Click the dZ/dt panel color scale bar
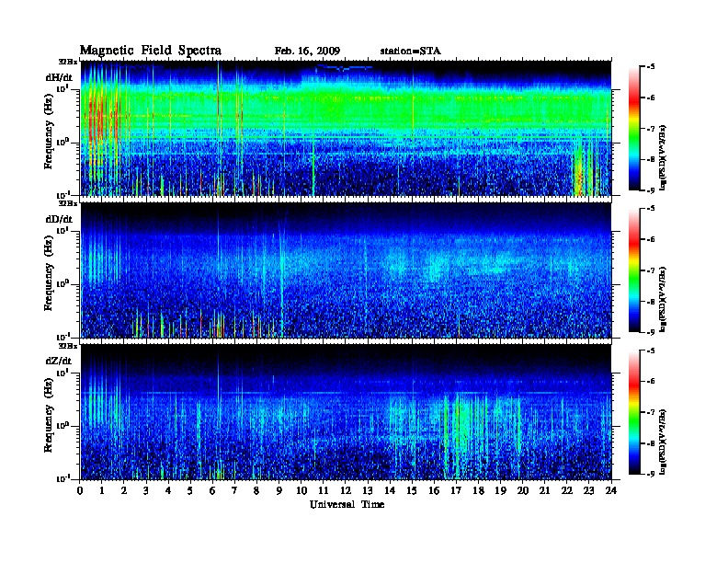The image size is (728, 563). [x=634, y=412]
